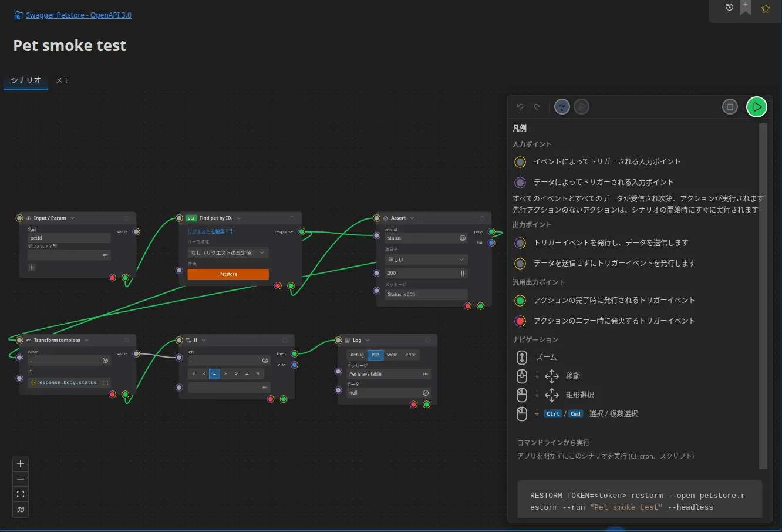
Task: Click the undo arrow in the run panel
Action: (520, 107)
